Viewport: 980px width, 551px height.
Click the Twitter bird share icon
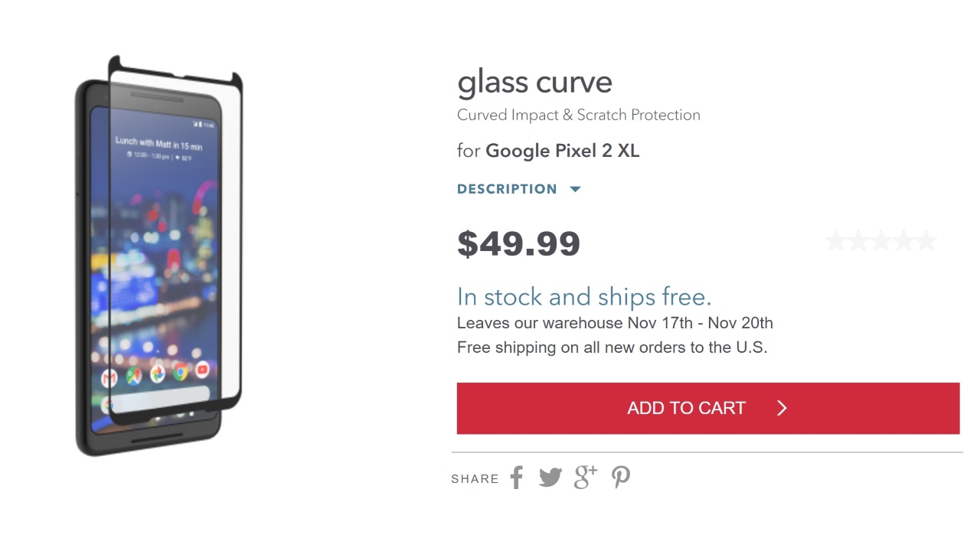(550, 478)
